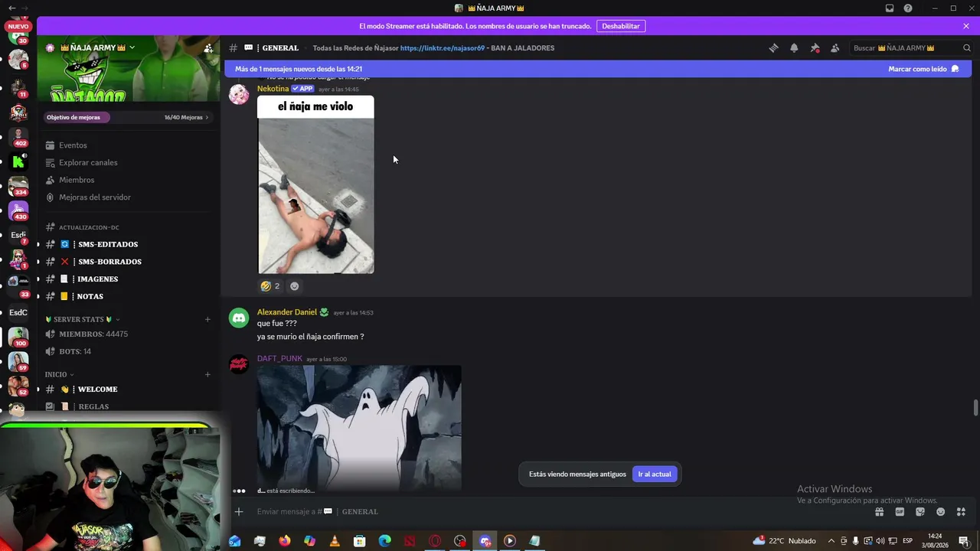Add a channel to SERVER STATS category
The height and width of the screenshot is (551, 980).
click(x=207, y=319)
